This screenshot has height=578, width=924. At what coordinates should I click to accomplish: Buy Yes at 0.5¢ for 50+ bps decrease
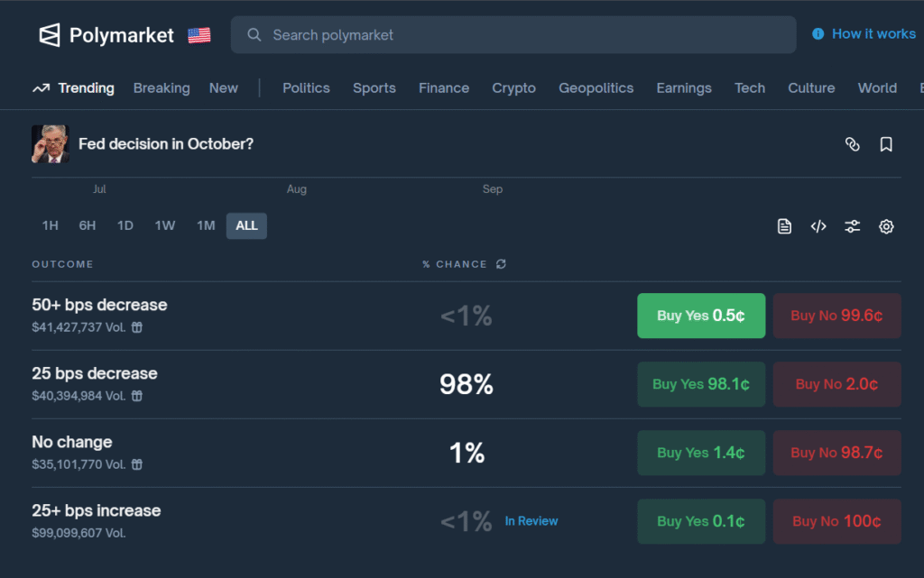[x=701, y=316]
